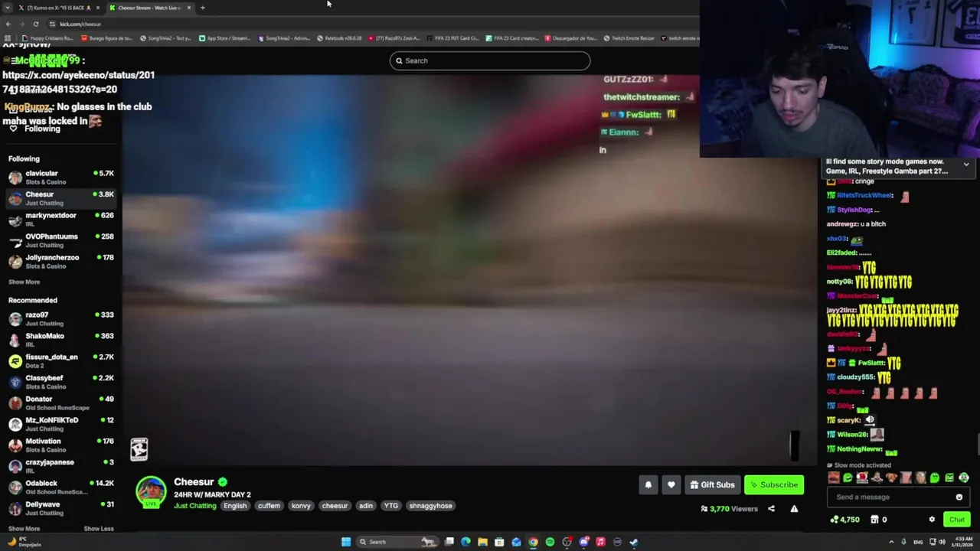Open marksynextdoor channel in sidebar
The width and height of the screenshot is (980, 551).
click(x=61, y=220)
